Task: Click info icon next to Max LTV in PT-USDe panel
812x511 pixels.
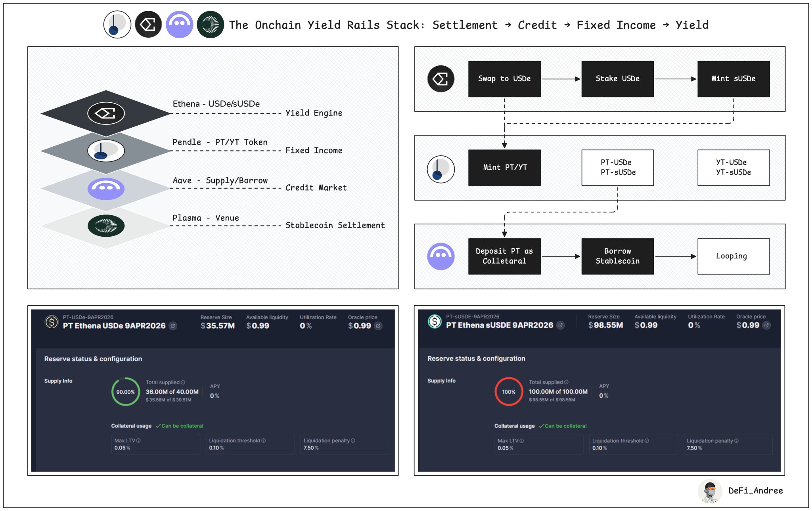Action: click(x=138, y=440)
